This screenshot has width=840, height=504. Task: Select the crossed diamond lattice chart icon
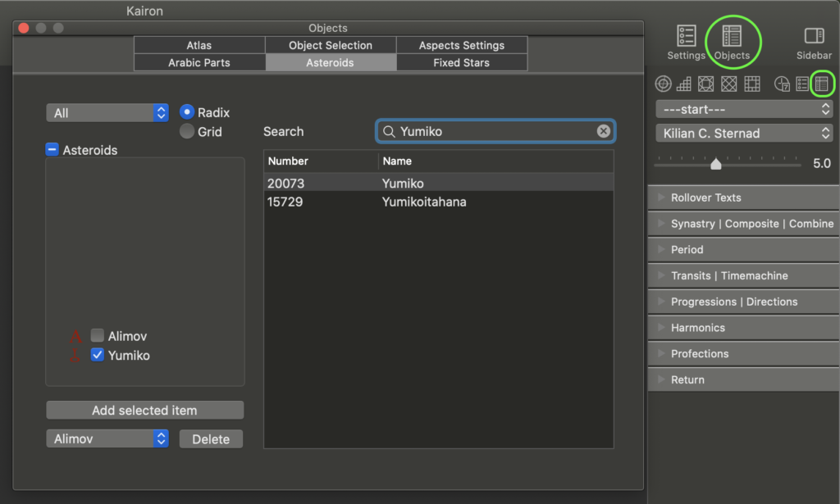click(728, 84)
